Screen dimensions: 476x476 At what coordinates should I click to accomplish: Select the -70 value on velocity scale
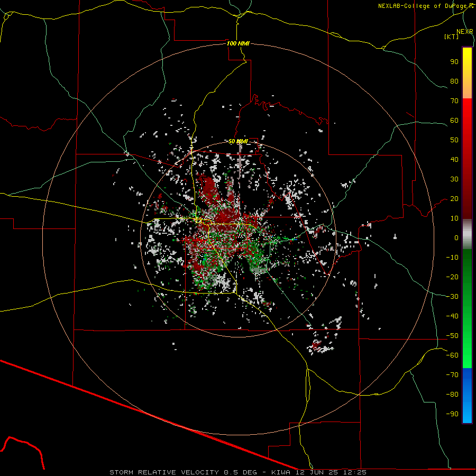(452, 375)
